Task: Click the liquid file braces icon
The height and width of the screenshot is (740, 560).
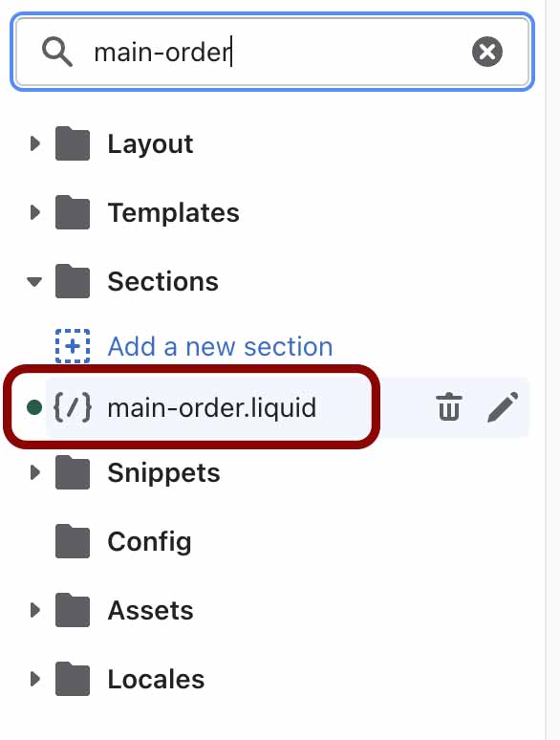Action: tap(73, 407)
